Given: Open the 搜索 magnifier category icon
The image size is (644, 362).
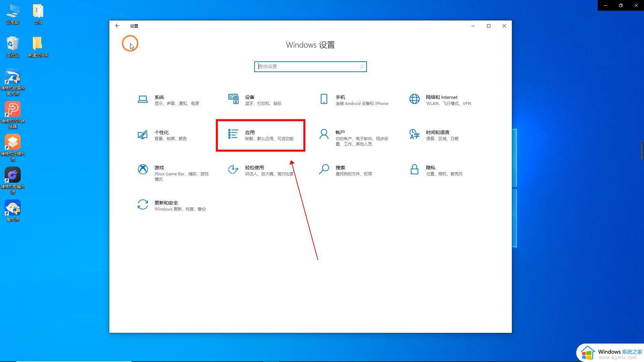Looking at the screenshot, I should (x=324, y=169).
